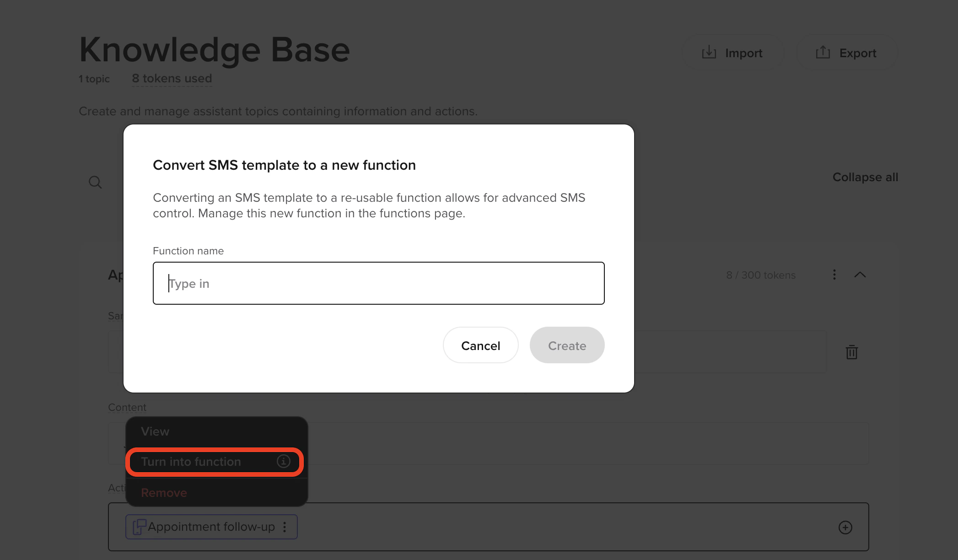Screen dimensions: 958x560
Task: Select Turn into function menu item
Action: [191, 462]
